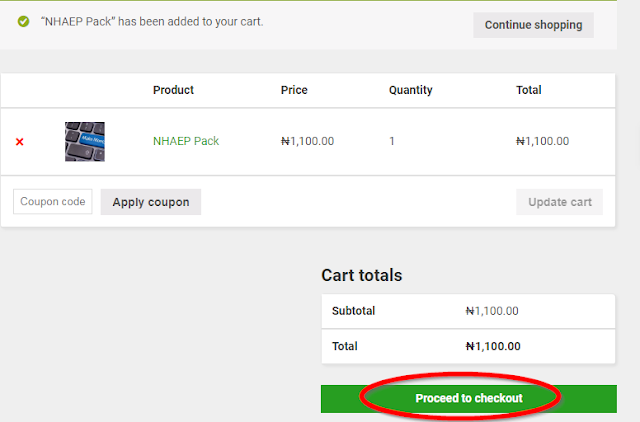Click the Quantity column header
The image size is (640, 422).
[410, 90]
